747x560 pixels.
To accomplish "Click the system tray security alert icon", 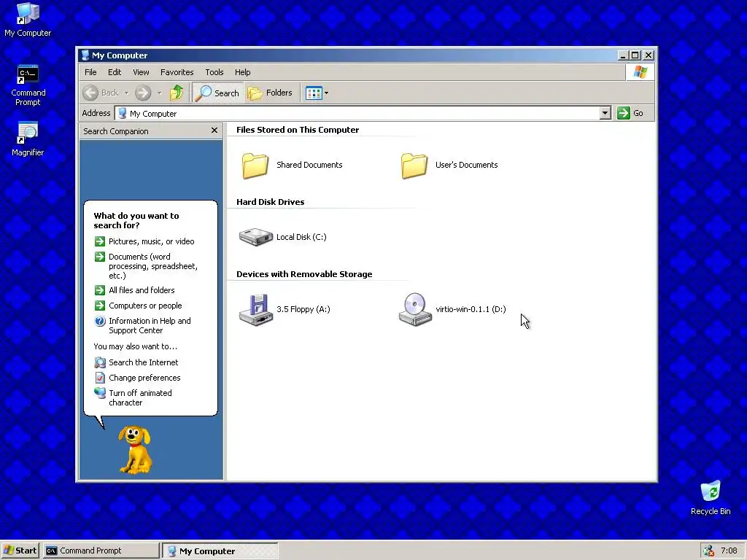I will 709,551.
